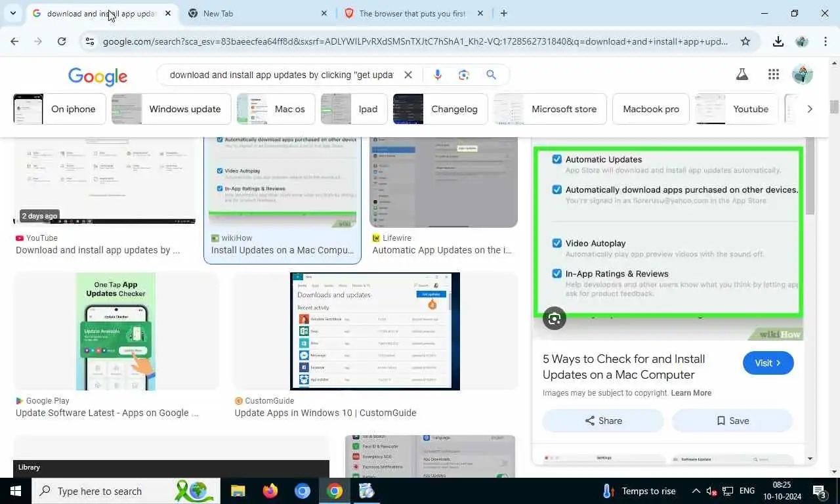
Task: Open the Windows Start menu
Action: (x=16, y=491)
